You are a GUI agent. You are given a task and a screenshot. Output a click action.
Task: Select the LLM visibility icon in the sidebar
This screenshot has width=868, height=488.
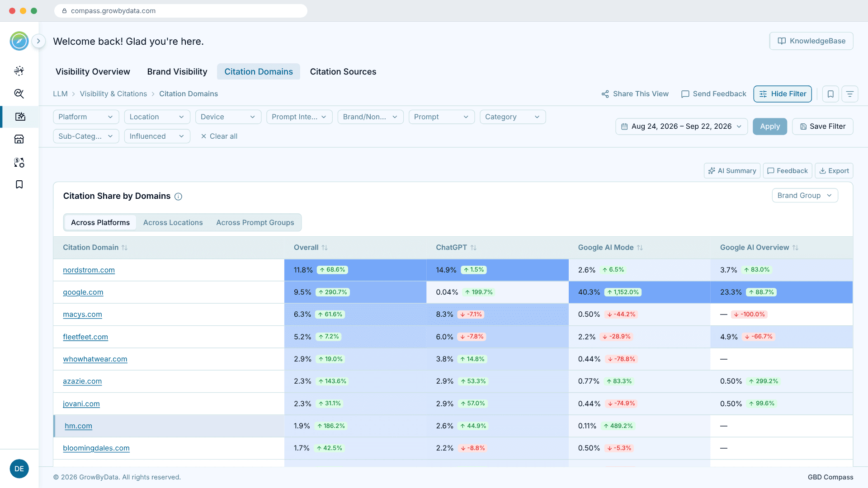20,117
